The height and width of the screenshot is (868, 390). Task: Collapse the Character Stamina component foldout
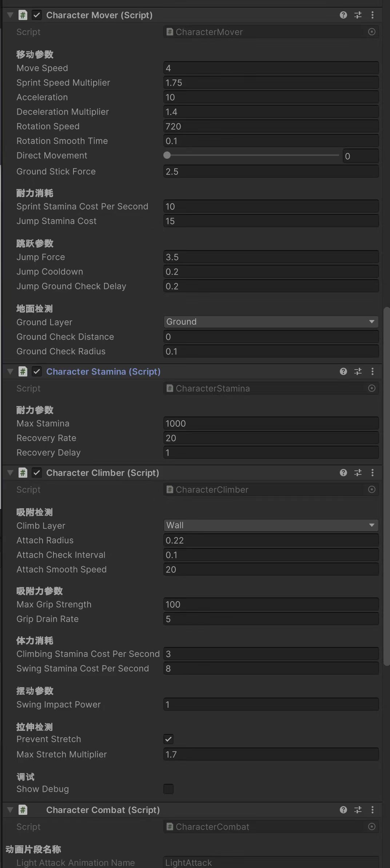pyautogui.click(x=10, y=371)
